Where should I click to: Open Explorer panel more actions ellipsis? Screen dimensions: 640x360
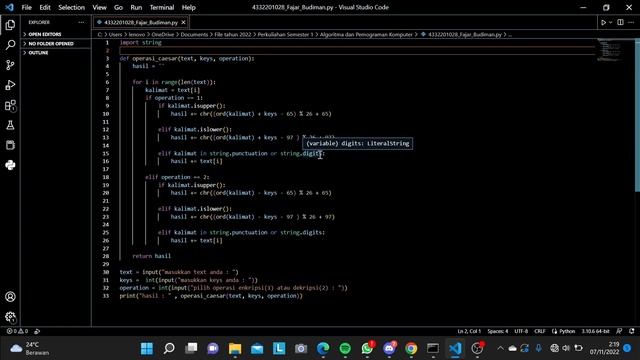[81, 22]
